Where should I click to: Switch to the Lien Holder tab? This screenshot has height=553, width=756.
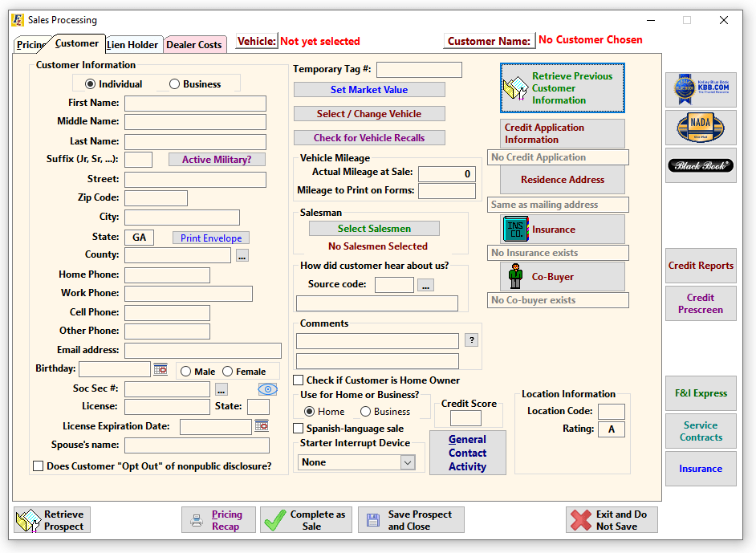coord(133,45)
